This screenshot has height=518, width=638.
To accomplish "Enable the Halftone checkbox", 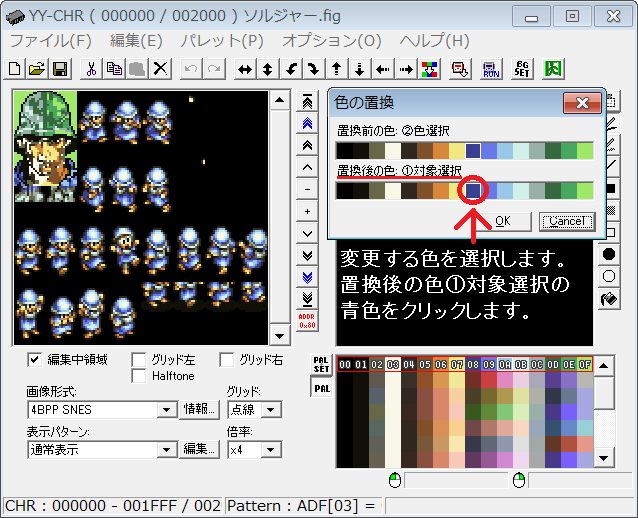I will tap(139, 376).
